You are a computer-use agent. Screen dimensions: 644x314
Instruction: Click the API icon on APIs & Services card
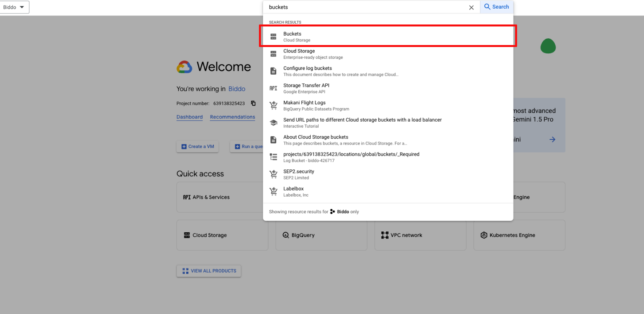point(187,197)
